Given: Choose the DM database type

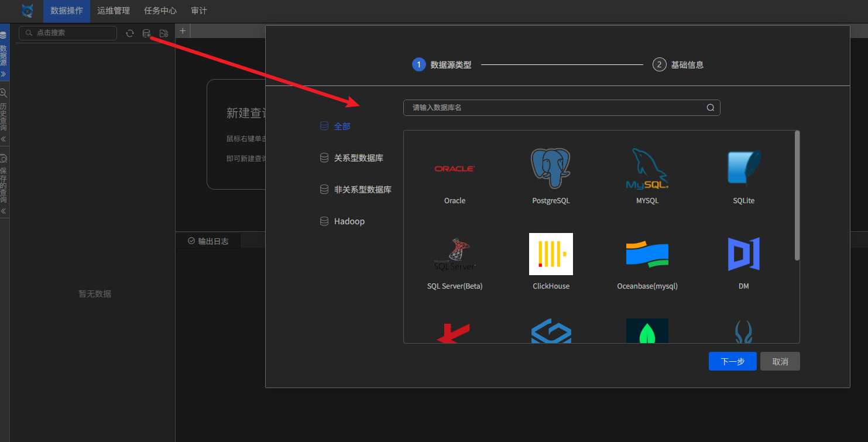Looking at the screenshot, I should (744, 262).
